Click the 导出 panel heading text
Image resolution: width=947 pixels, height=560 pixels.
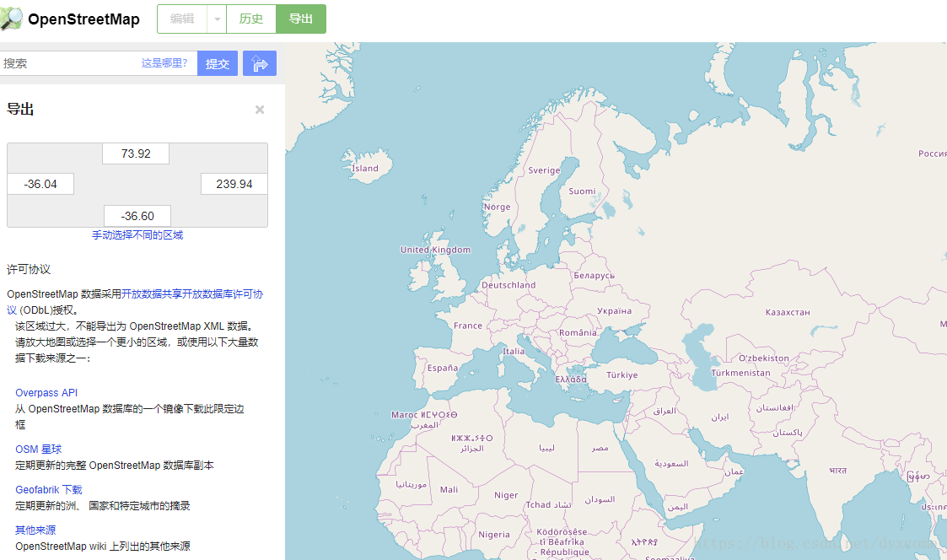pos(20,110)
